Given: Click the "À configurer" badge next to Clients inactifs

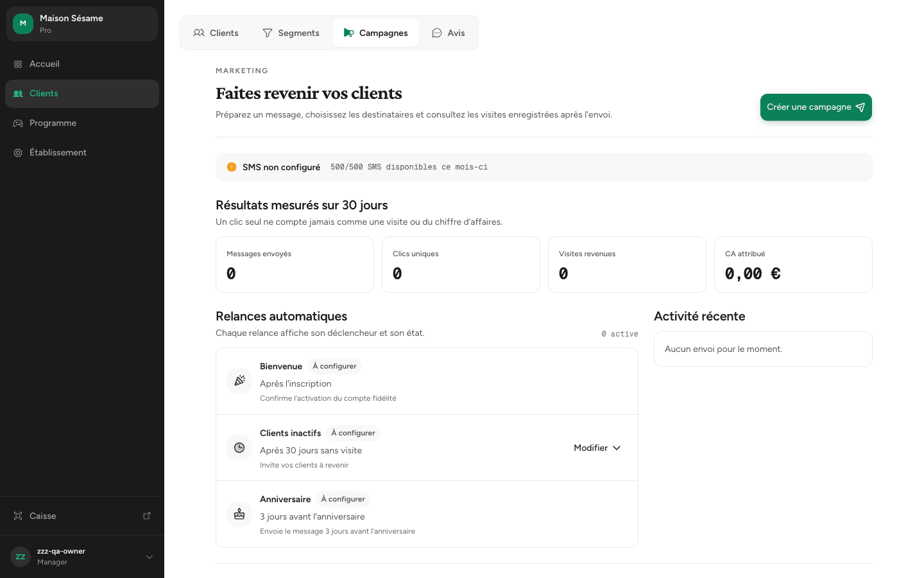Looking at the screenshot, I should 353,433.
